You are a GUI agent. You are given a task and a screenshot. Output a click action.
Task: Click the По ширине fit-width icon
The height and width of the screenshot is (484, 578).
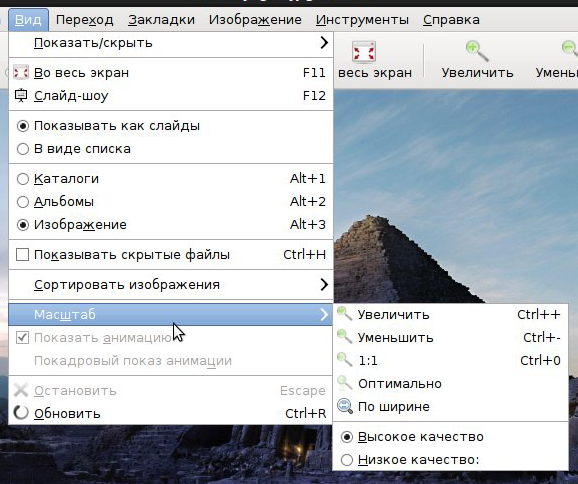click(x=345, y=406)
